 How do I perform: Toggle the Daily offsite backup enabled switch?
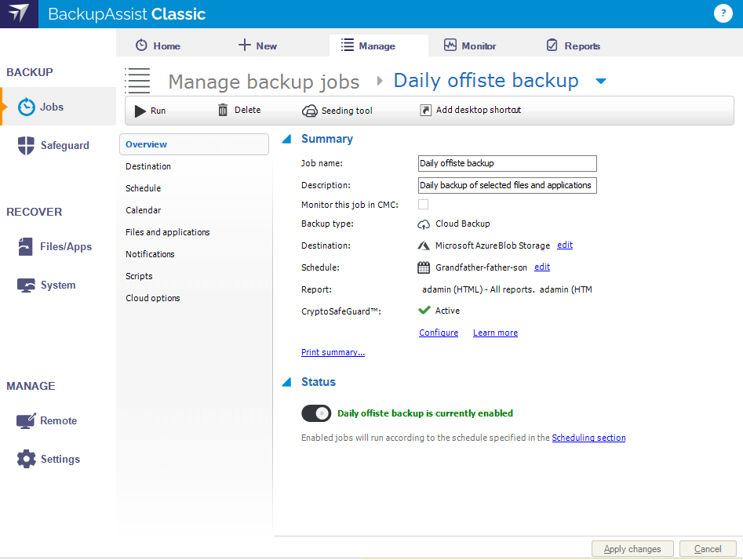pos(316,413)
